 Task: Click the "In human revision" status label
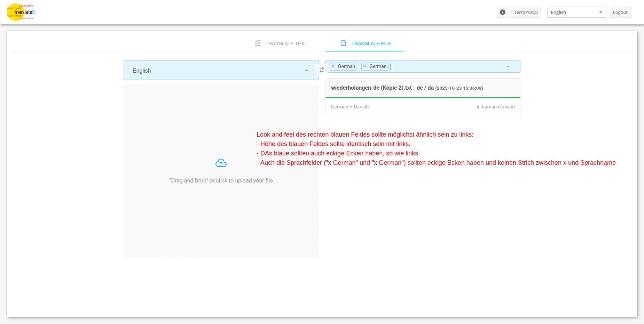pyautogui.click(x=495, y=107)
